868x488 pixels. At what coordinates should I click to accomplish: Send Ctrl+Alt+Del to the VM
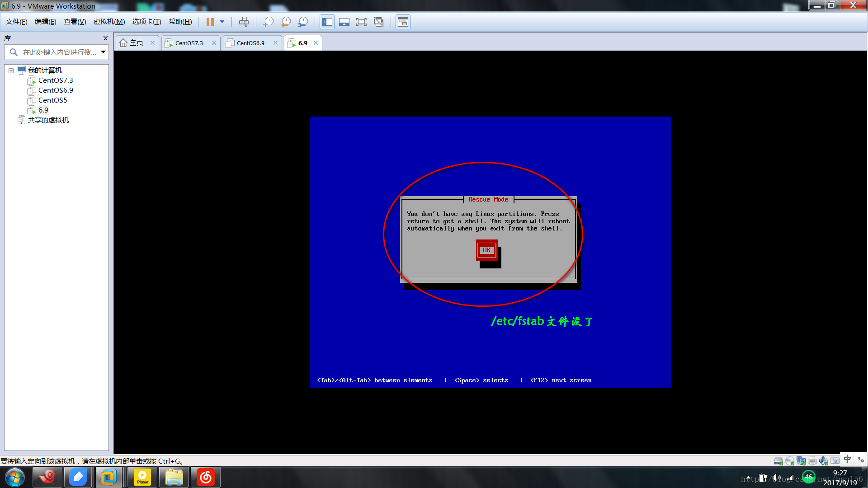point(244,22)
